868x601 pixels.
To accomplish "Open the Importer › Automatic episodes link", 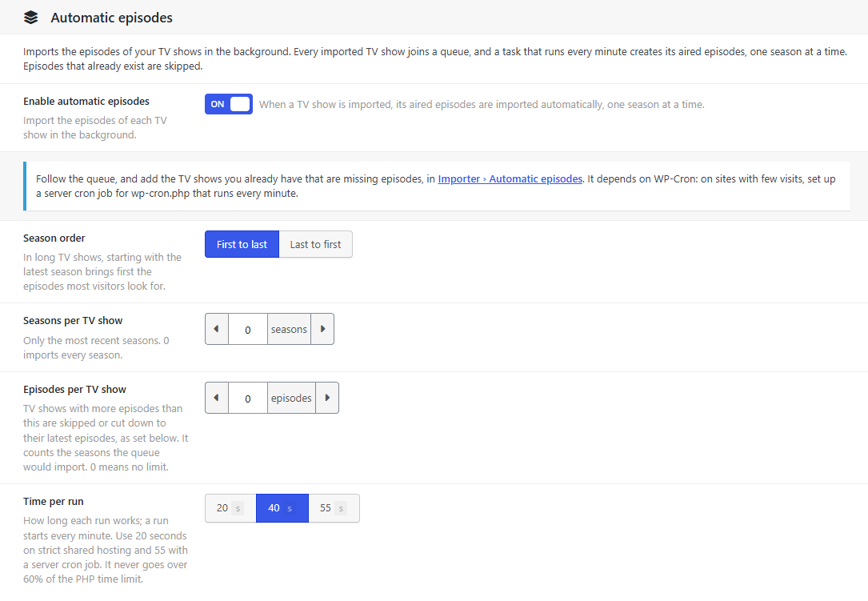I will coord(510,179).
